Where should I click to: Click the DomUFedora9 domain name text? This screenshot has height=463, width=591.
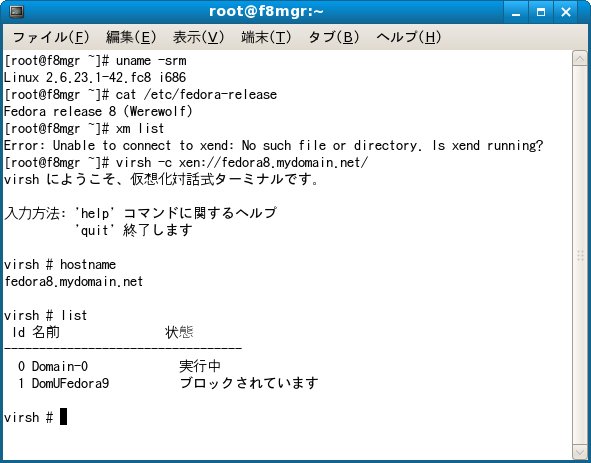pos(70,383)
